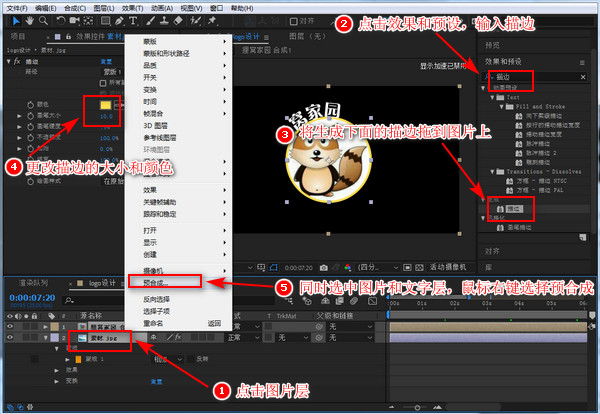The image size is (600, 414).
Task: Open the 合成(C) menu
Action: pyautogui.click(x=75, y=8)
